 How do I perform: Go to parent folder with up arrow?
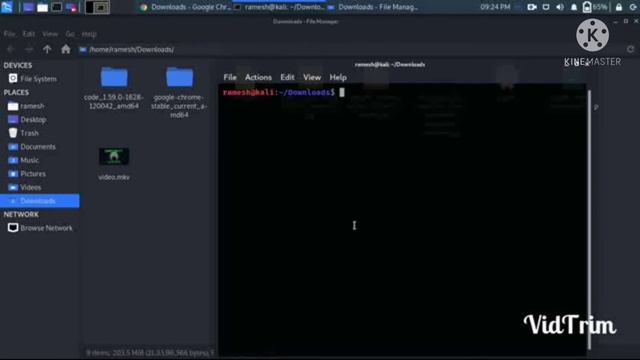[x=47, y=49]
